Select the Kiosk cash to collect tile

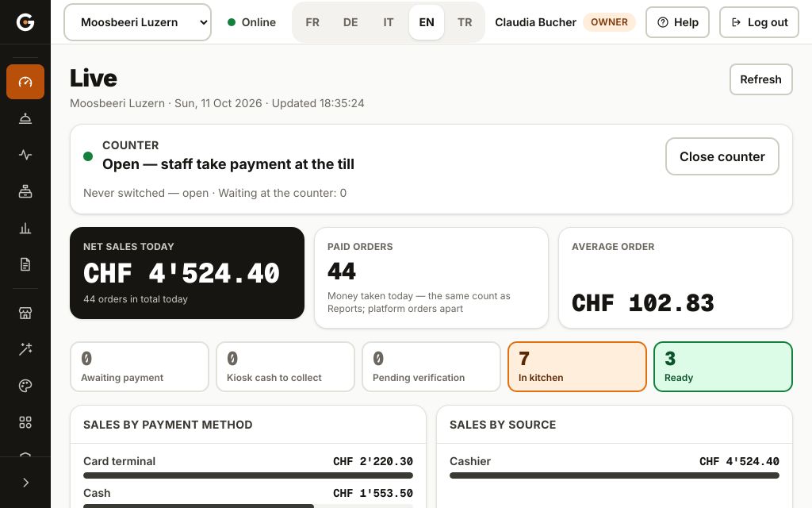pos(285,367)
